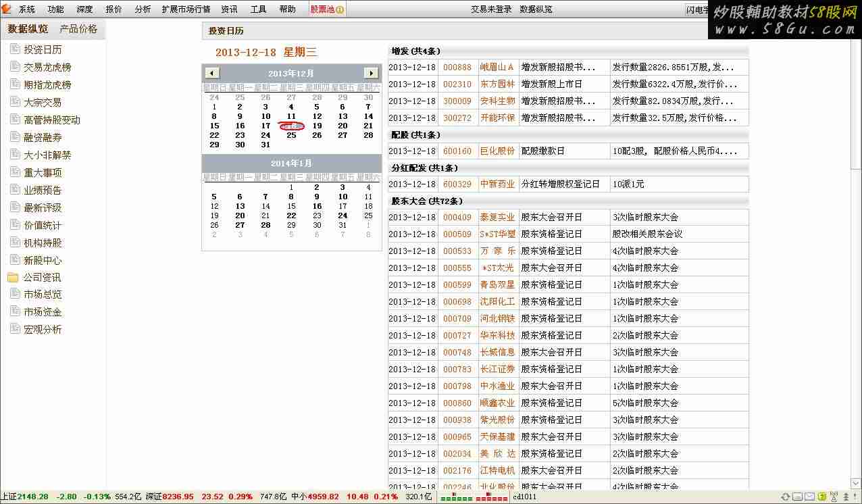Viewport: 862px width, 504px height.
Task: Open 融资融券 page in sidebar
Action: pos(43,138)
